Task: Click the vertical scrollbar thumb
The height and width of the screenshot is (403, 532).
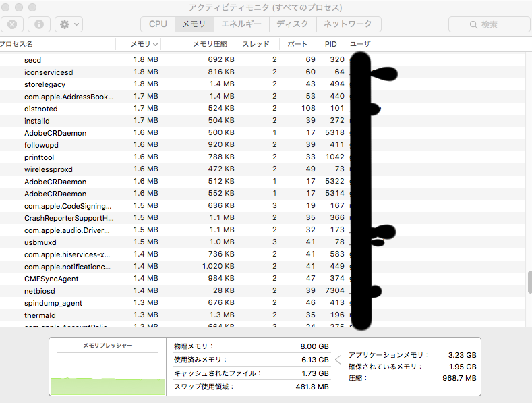Action: [528, 282]
